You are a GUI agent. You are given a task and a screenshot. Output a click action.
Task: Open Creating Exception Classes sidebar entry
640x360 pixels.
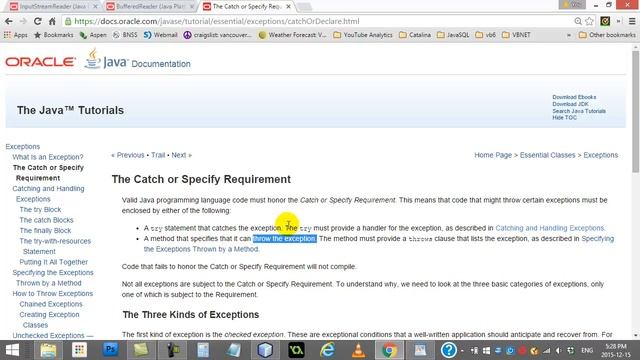click(49, 320)
